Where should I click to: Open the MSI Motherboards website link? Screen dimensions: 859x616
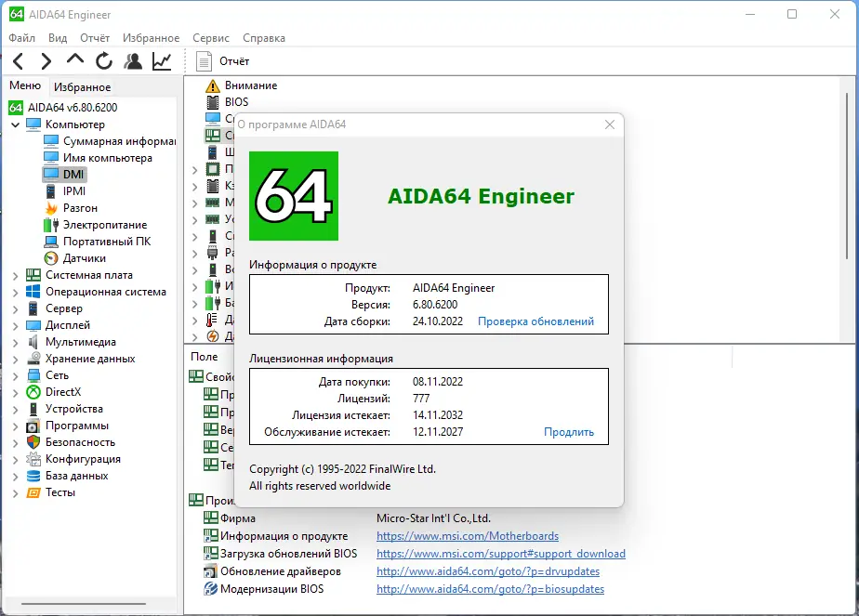(x=468, y=535)
